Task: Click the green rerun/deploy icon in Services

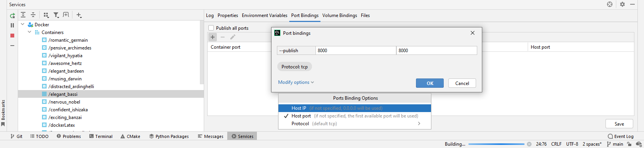Action: (x=12, y=15)
